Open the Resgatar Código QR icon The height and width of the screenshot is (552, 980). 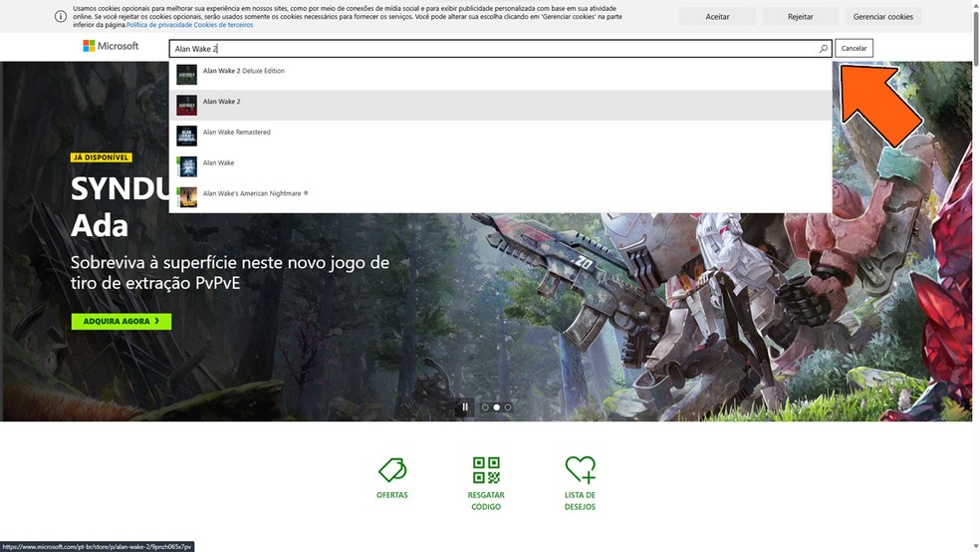486,469
